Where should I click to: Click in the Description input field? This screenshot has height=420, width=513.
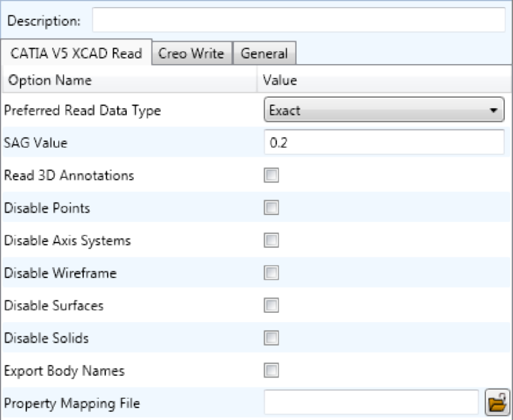coord(299,20)
